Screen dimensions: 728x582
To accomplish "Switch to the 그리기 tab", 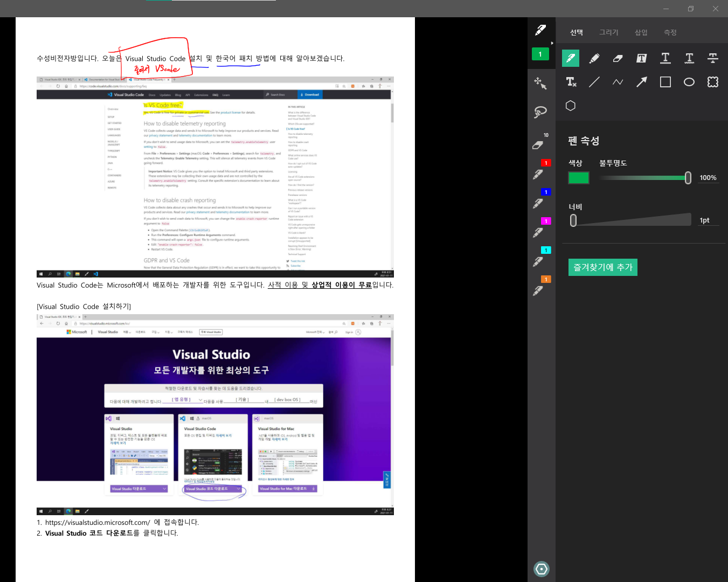I will tap(609, 32).
